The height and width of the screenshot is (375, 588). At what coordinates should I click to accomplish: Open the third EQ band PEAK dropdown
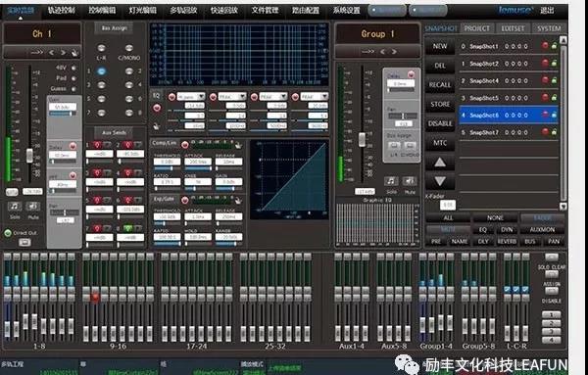[x=273, y=97]
